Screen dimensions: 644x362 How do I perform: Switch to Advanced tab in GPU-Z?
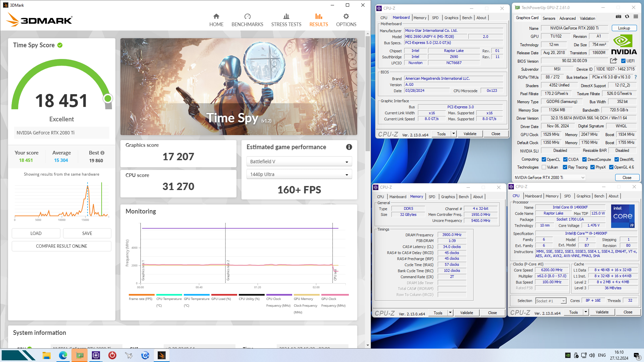[568, 18]
